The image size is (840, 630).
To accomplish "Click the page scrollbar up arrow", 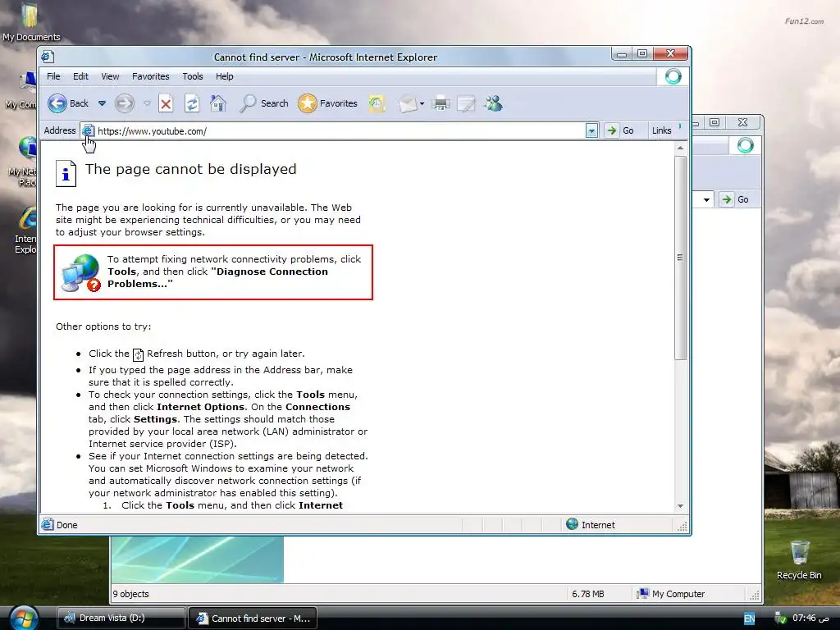I will coord(680,148).
